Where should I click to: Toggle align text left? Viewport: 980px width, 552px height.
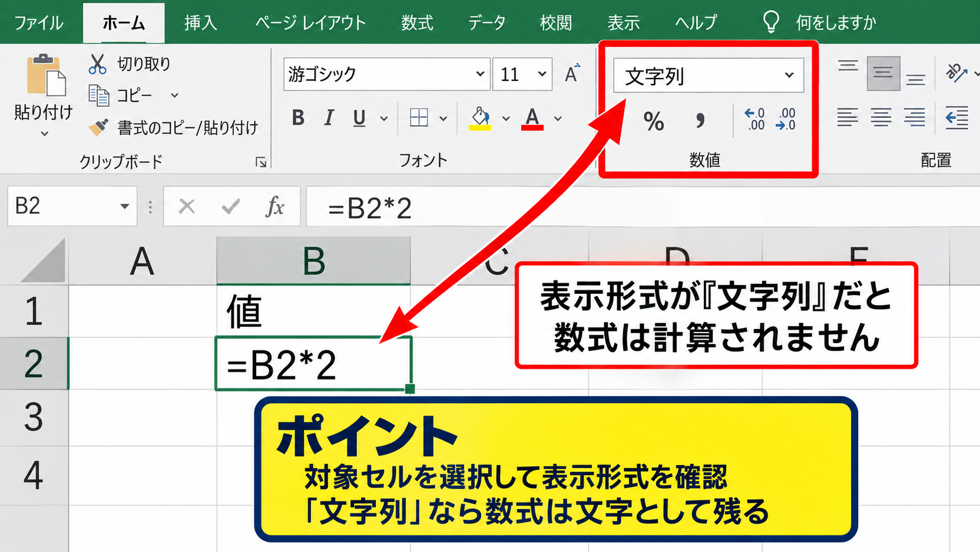848,118
